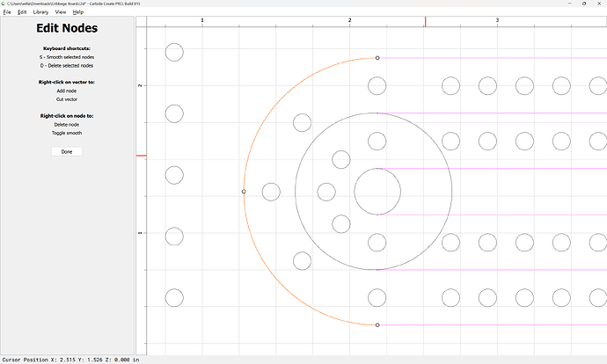Click the Cursor Position status bar readout

pyautogui.click(x=70, y=360)
